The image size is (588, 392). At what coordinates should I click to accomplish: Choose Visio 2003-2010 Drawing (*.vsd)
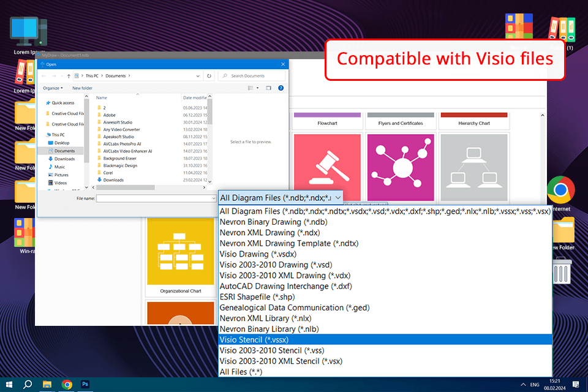point(385,265)
